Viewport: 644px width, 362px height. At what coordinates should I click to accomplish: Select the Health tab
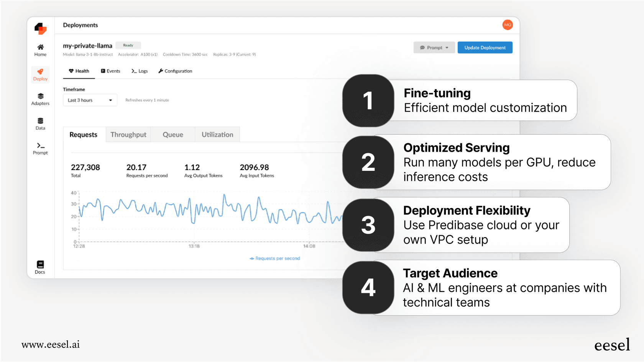tap(79, 71)
